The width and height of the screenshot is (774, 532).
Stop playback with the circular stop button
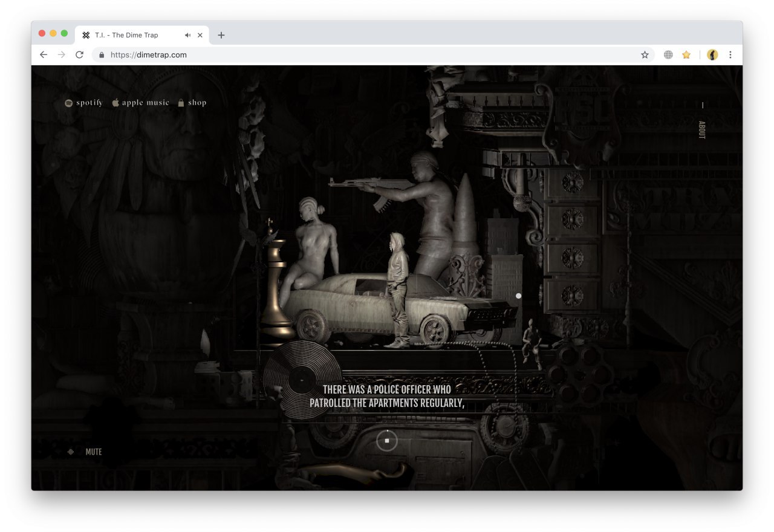pos(387,441)
